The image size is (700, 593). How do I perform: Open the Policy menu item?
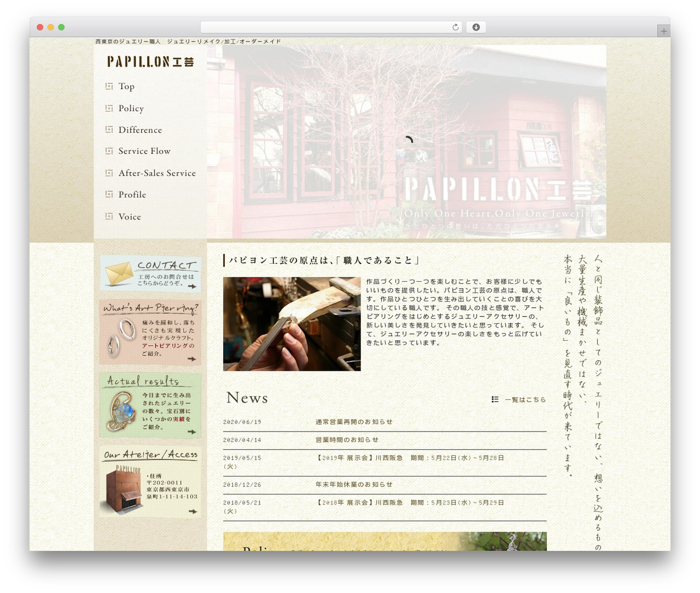(x=131, y=108)
